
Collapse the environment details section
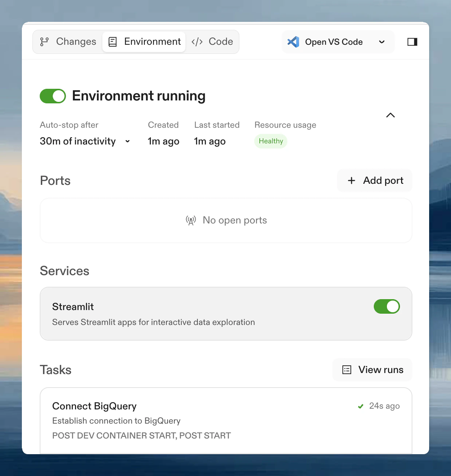(390, 115)
